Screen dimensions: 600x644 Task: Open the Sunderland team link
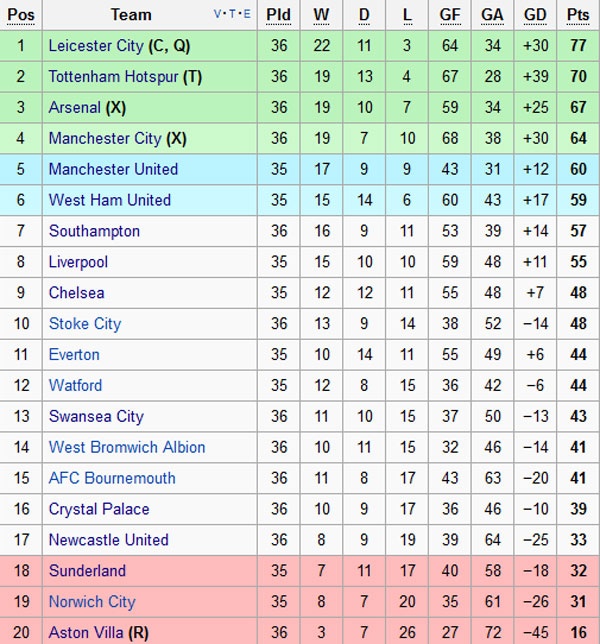click(87, 571)
